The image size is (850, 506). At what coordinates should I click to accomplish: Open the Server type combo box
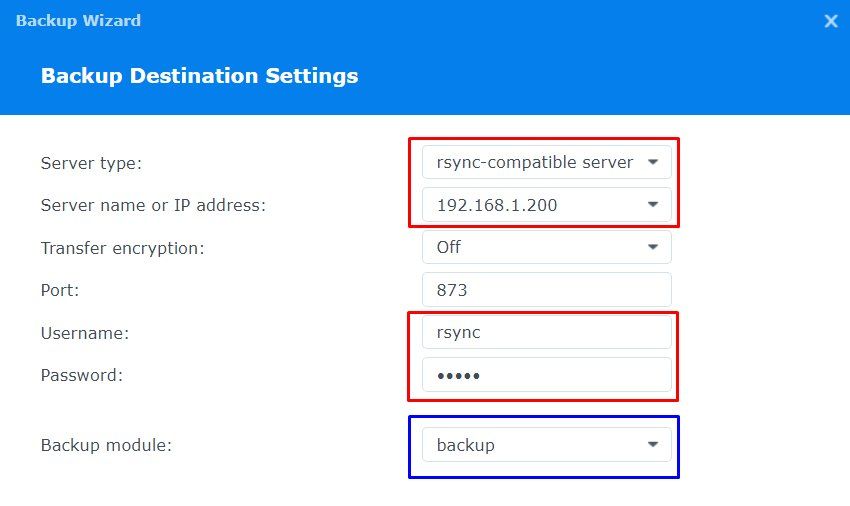[546, 162]
